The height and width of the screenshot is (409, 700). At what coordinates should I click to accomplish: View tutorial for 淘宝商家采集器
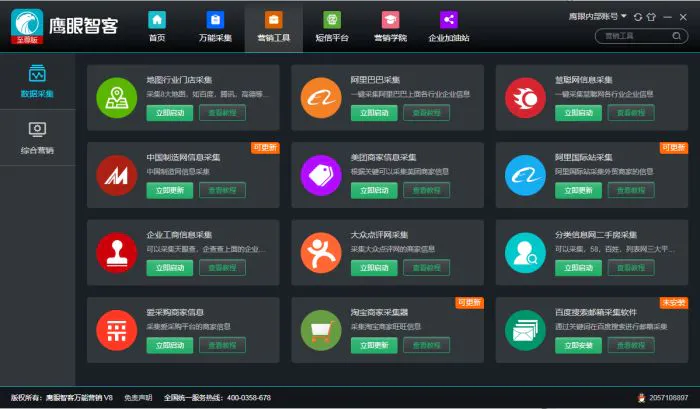click(426, 345)
